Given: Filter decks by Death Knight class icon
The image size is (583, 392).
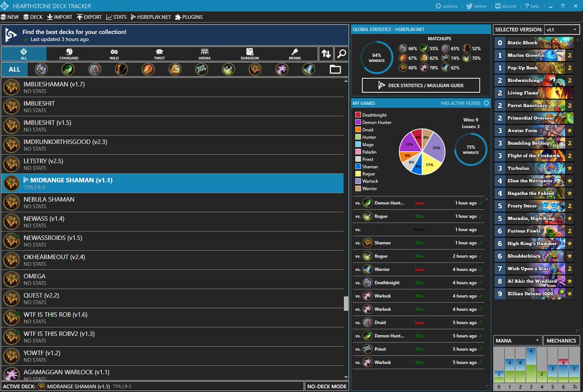Looking at the screenshot, I should point(41,69).
